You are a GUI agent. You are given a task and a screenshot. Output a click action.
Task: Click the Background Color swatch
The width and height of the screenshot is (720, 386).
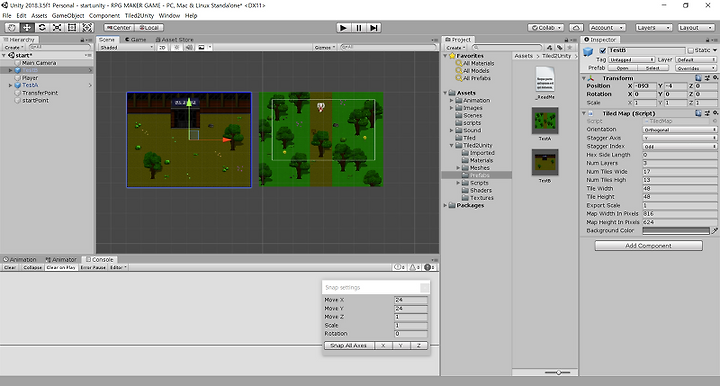coord(676,231)
